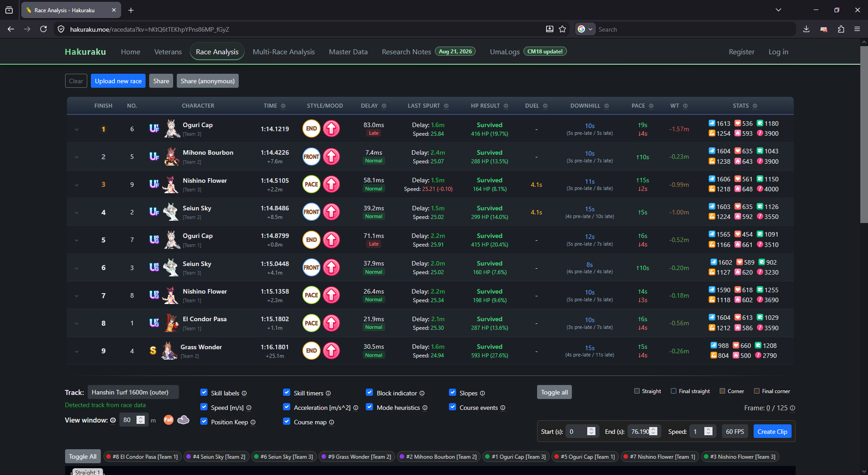Click the TIME column info icon
This screenshot has width=868, height=475.
pos(283,106)
